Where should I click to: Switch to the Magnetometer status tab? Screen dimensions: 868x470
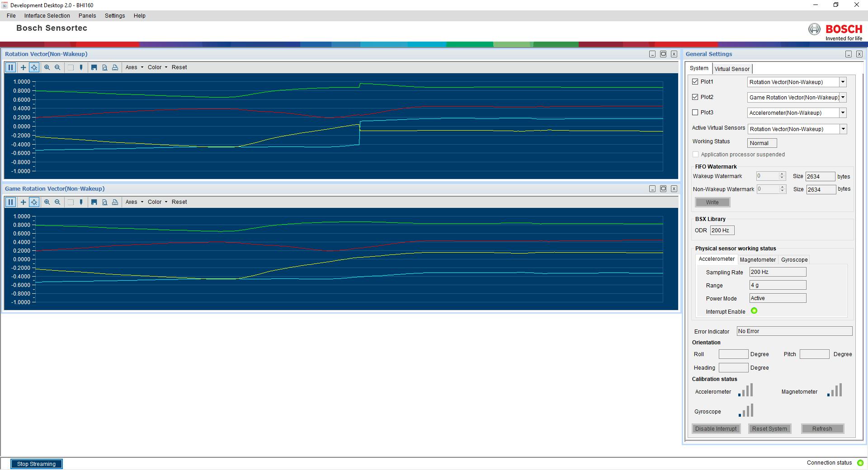(758, 260)
